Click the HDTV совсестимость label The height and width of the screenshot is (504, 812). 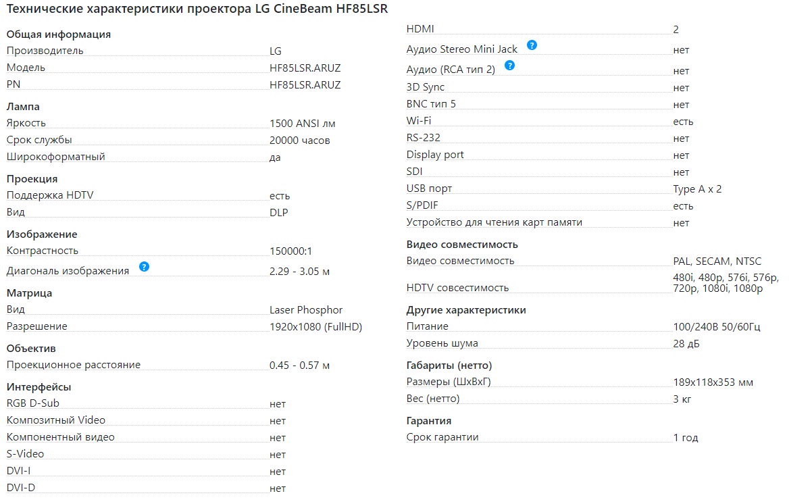(457, 288)
